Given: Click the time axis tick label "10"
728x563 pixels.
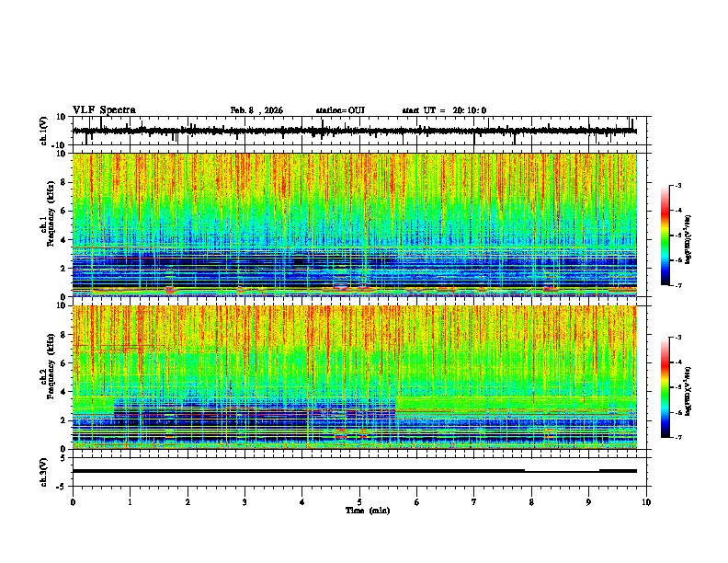Looking at the screenshot, I should 646,502.
